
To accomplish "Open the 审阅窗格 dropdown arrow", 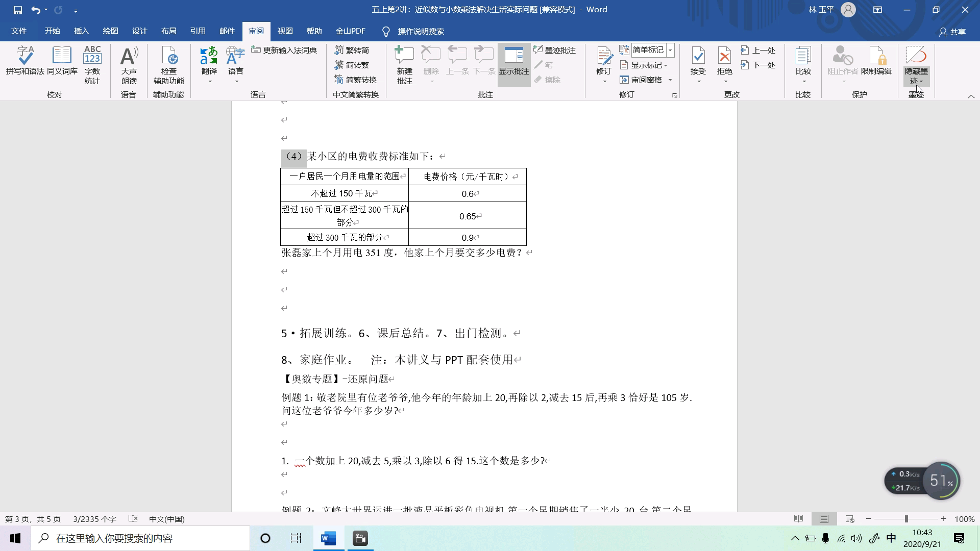I will [x=670, y=80].
